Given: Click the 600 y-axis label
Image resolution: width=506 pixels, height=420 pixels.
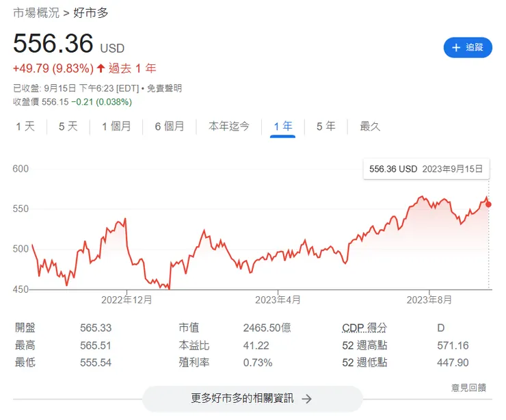Looking at the screenshot, I should [x=21, y=168].
